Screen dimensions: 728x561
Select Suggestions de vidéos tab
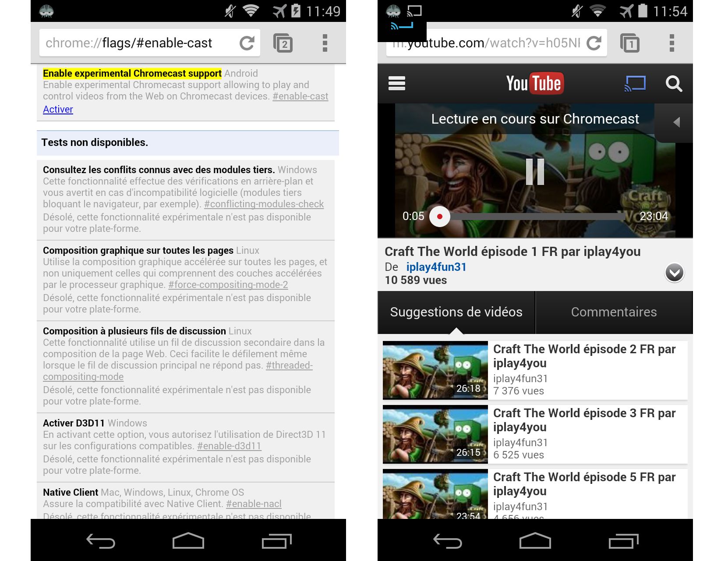coord(456,312)
